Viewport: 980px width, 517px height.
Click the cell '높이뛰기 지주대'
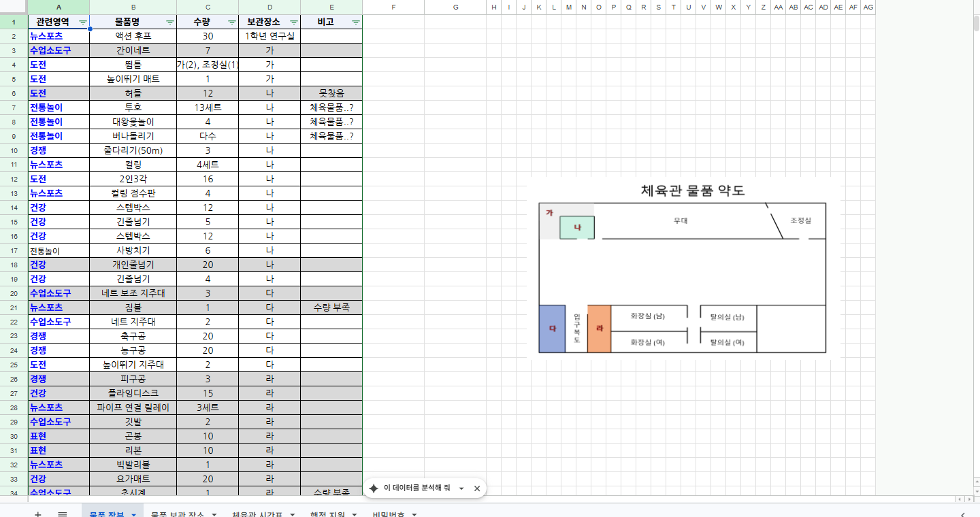[133, 365]
